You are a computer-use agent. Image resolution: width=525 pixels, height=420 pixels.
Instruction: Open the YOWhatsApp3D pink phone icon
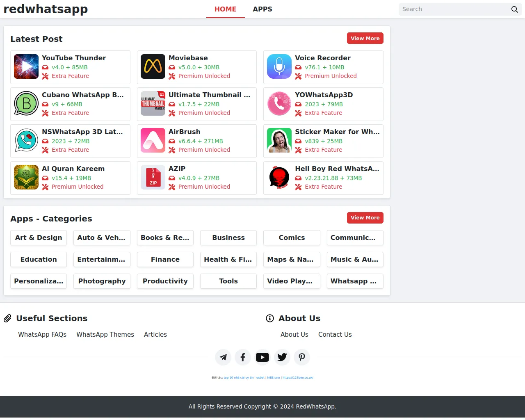[x=279, y=103]
